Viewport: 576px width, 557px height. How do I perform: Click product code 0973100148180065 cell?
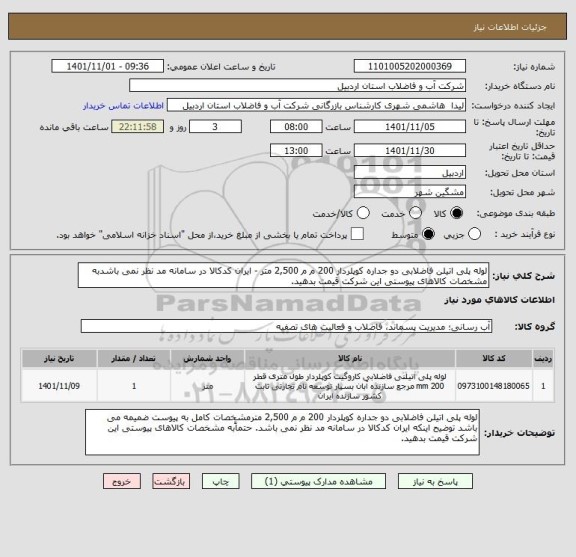click(494, 386)
